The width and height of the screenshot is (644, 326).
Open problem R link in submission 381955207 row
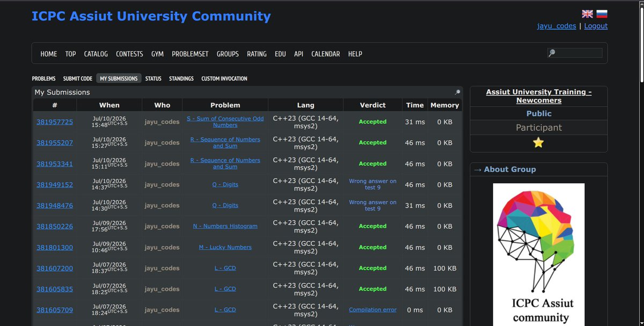click(x=225, y=143)
